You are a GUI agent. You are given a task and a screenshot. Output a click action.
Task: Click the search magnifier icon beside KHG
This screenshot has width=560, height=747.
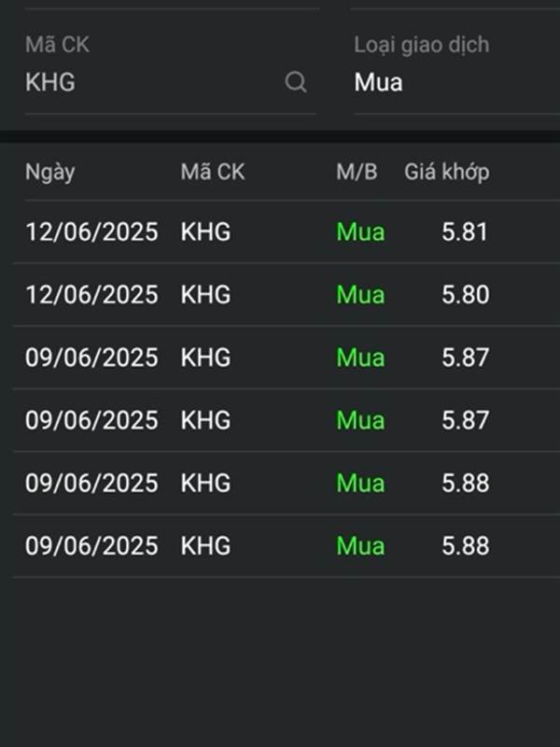point(296,83)
